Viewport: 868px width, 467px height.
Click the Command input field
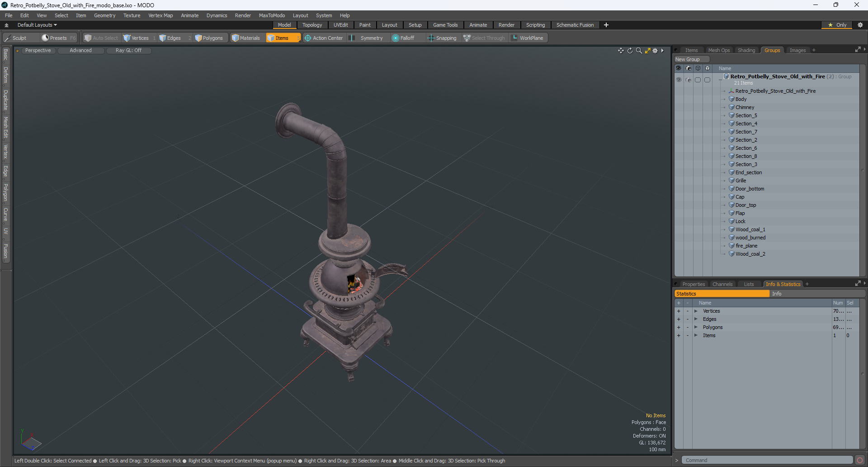click(x=767, y=460)
